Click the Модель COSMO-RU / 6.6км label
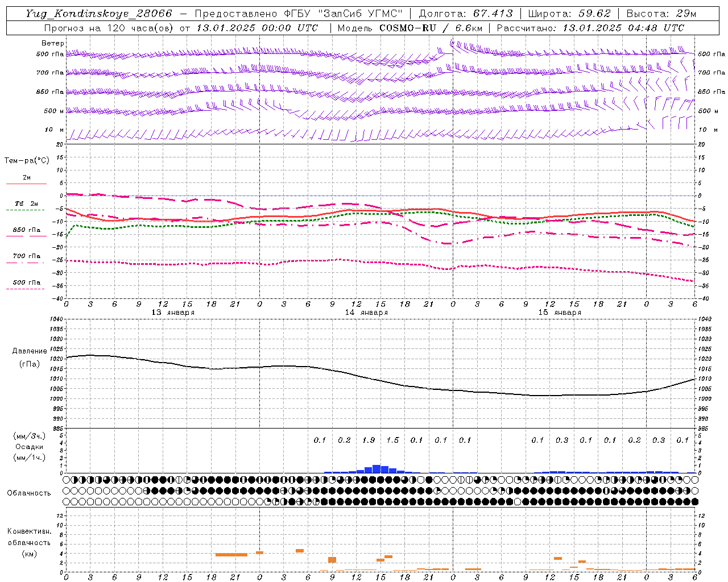This screenshot has width=728, height=582. (x=410, y=28)
